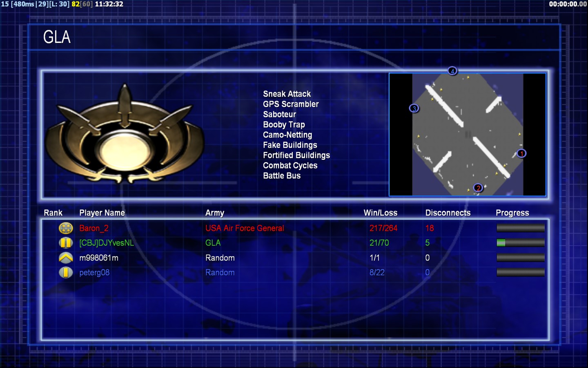Select player name peterg08
Screen dimensions: 588x368
coord(94,272)
